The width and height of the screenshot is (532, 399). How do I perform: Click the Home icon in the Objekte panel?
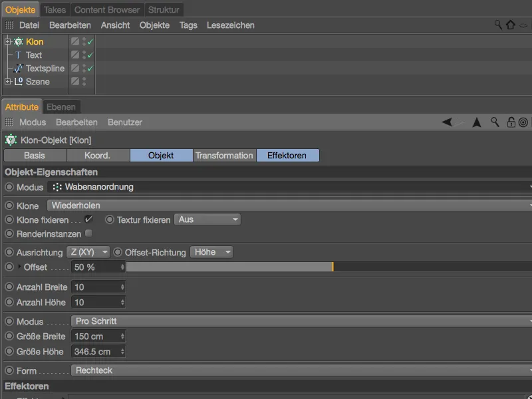pos(509,25)
